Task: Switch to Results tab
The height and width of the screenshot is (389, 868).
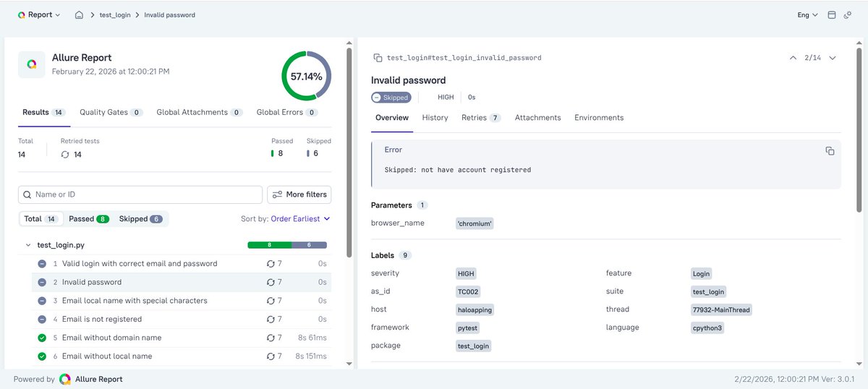Action: tap(44, 112)
